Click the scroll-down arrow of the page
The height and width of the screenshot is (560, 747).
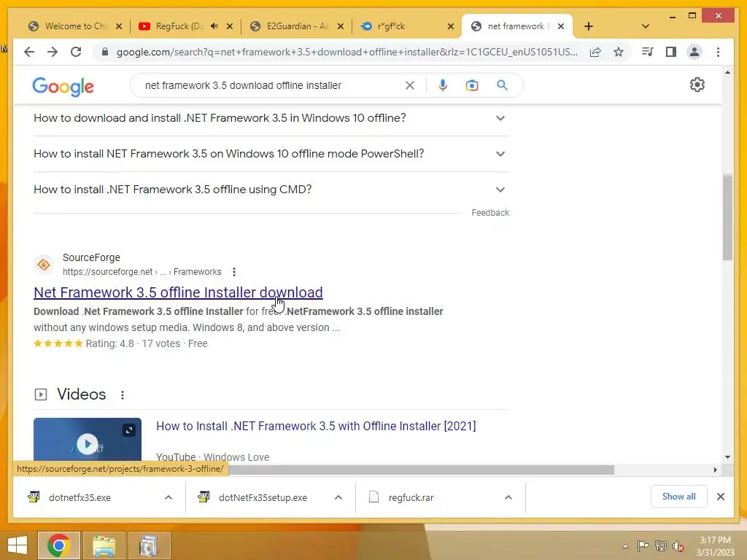[x=727, y=457]
